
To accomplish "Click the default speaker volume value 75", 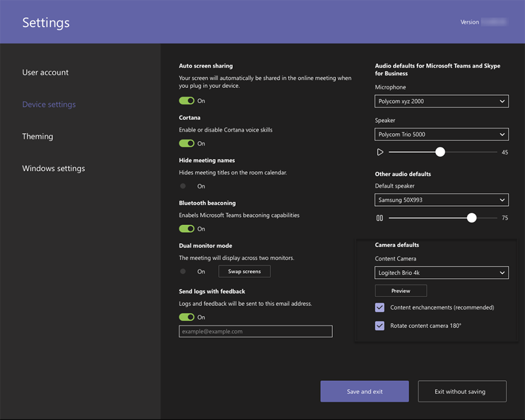I will [505, 218].
